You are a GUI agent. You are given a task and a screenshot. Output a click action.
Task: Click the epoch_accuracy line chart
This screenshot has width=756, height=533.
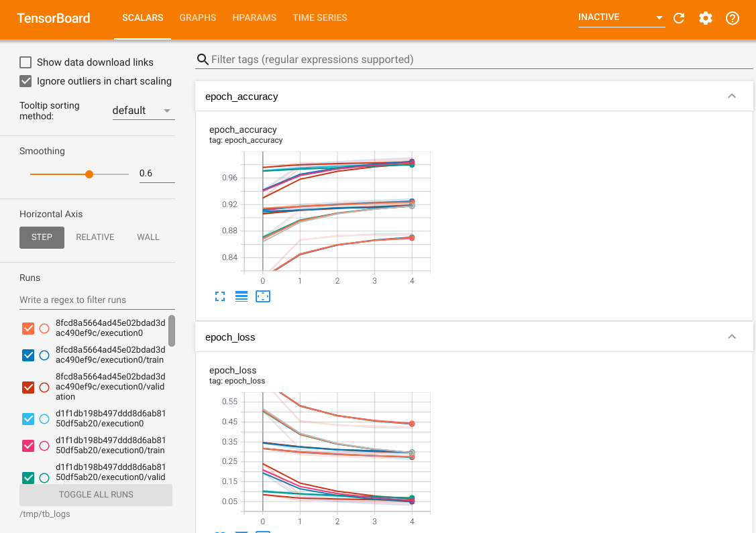click(x=337, y=212)
